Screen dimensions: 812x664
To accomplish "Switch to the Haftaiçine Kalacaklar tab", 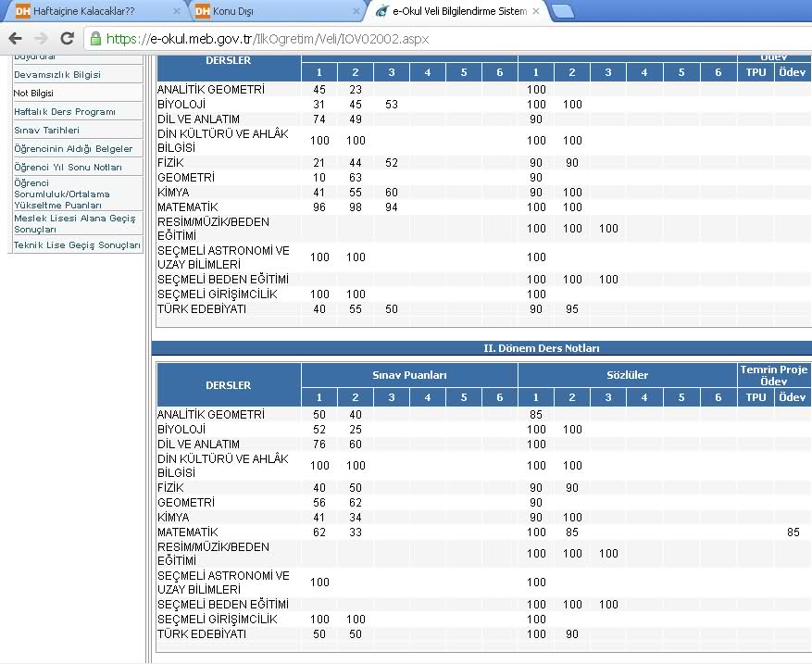I will [88, 12].
